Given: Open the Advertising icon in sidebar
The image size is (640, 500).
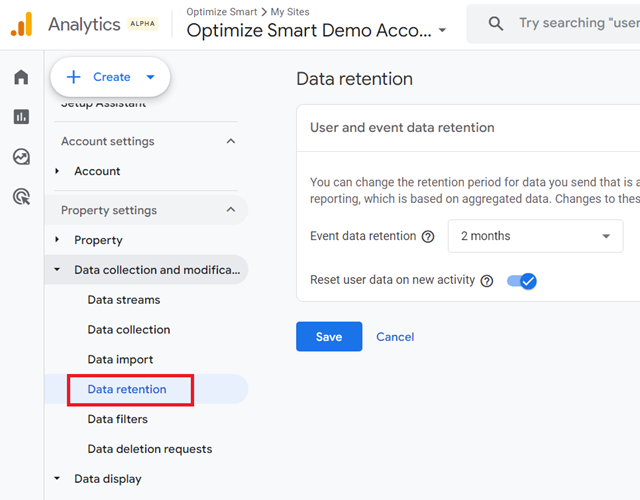Looking at the screenshot, I should [x=21, y=197].
